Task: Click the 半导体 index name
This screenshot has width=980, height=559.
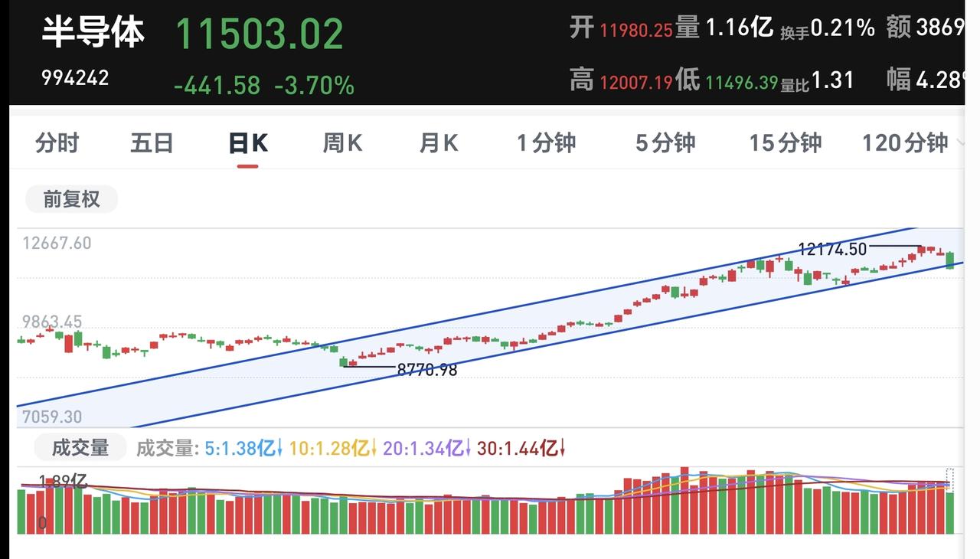Action: pyautogui.click(x=92, y=34)
